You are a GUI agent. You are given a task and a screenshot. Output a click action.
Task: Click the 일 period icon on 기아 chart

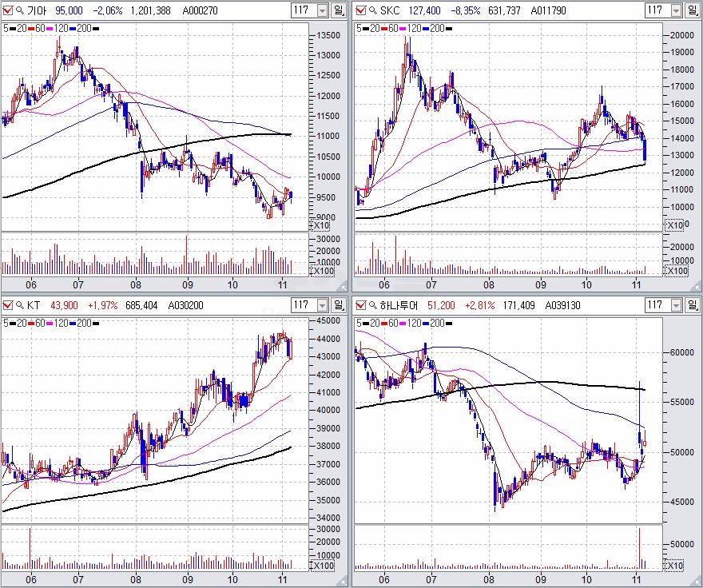click(x=339, y=10)
